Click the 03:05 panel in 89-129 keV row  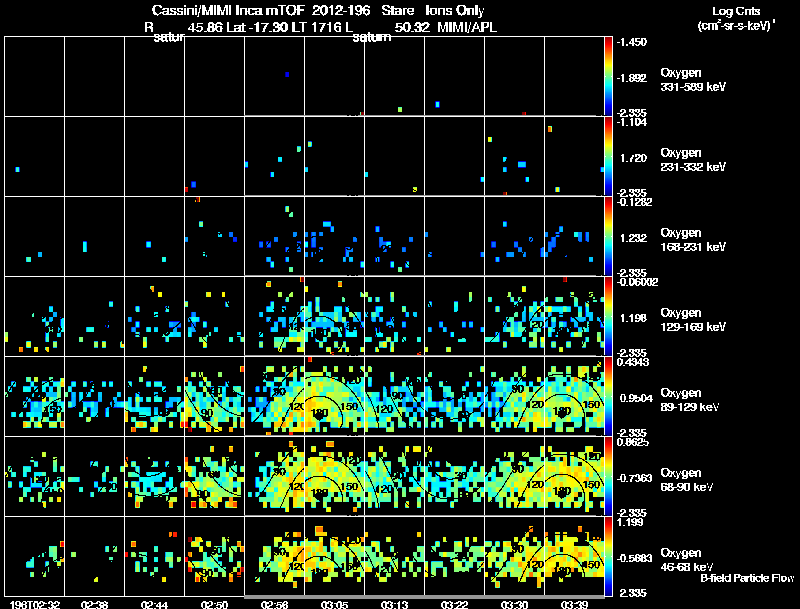click(335, 396)
